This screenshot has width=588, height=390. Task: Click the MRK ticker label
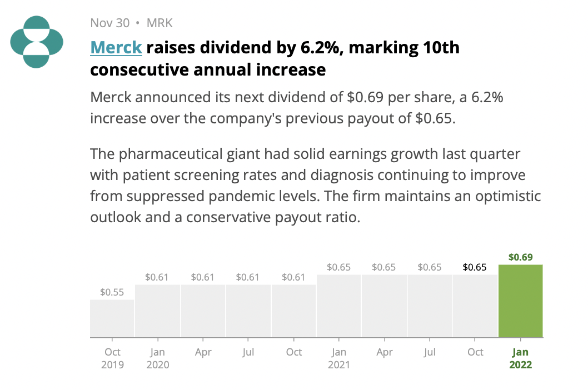point(160,23)
